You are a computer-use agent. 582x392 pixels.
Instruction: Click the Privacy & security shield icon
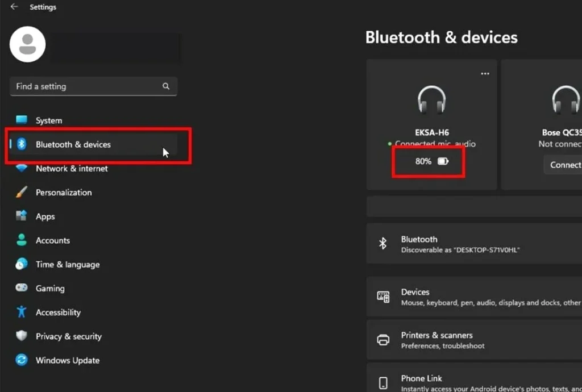pos(20,336)
